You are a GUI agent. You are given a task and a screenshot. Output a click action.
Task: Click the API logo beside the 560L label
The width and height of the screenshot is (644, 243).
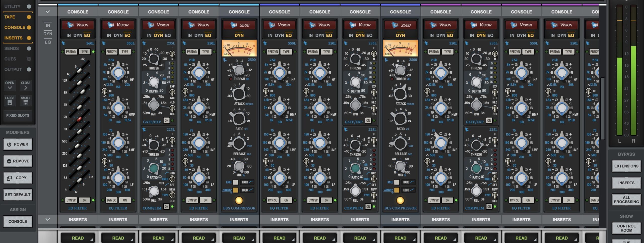tap(64, 43)
